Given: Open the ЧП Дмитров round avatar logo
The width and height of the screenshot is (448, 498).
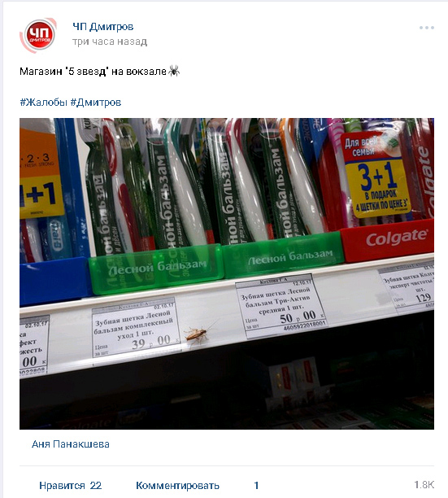Looking at the screenshot, I should point(38,35).
